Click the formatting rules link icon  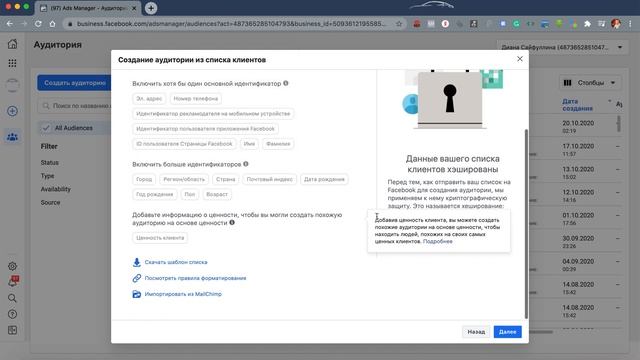(137, 278)
